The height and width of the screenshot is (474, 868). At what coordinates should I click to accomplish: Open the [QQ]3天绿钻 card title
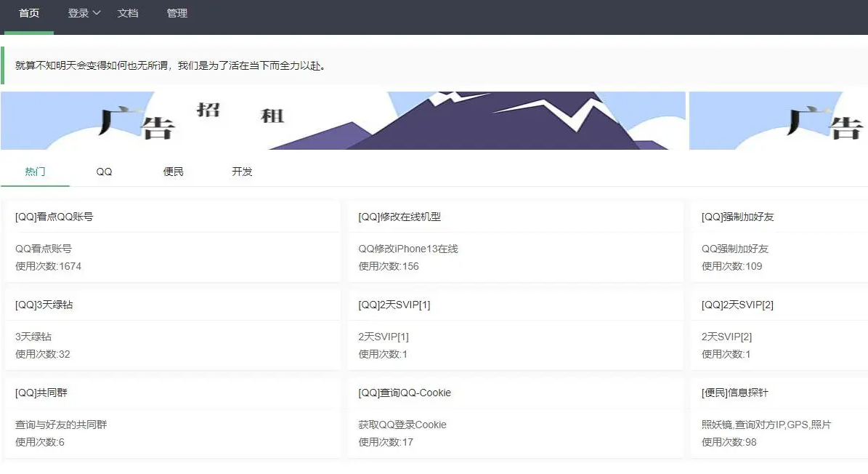[44, 305]
